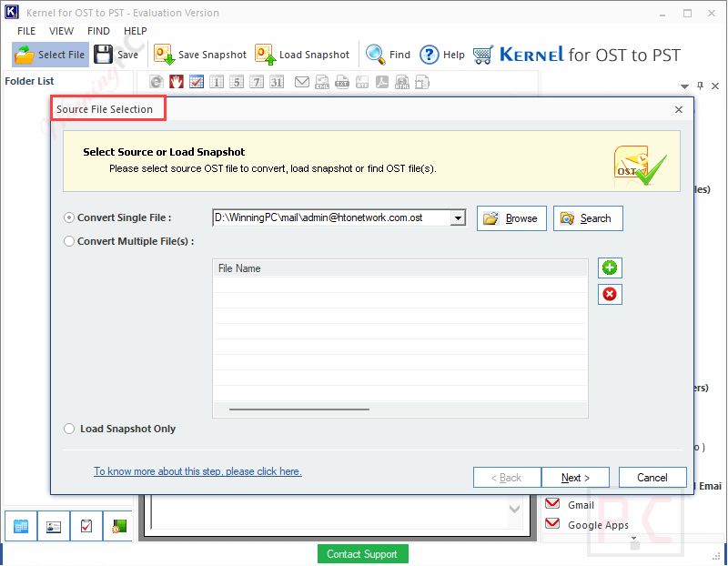This screenshot has width=728, height=566.
Task: Open the Contacts card view icon
Action: (54, 526)
